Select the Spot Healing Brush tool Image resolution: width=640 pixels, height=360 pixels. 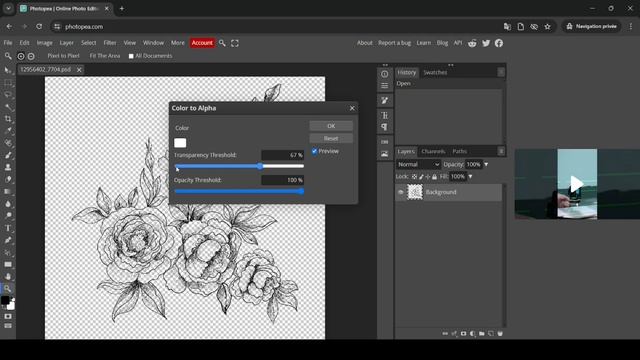click(x=8, y=143)
